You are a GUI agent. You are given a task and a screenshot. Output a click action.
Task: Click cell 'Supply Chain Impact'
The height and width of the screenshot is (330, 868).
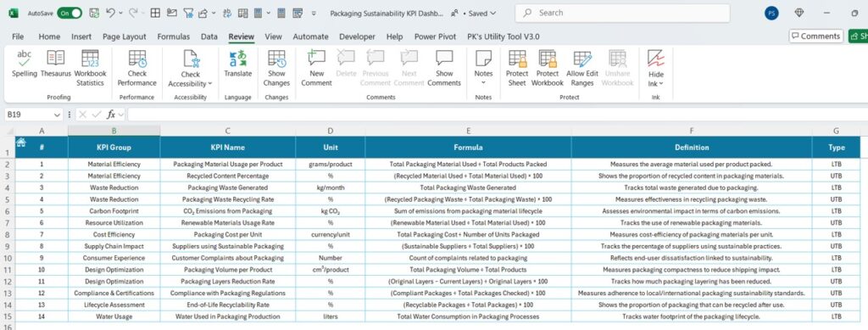pos(114,246)
